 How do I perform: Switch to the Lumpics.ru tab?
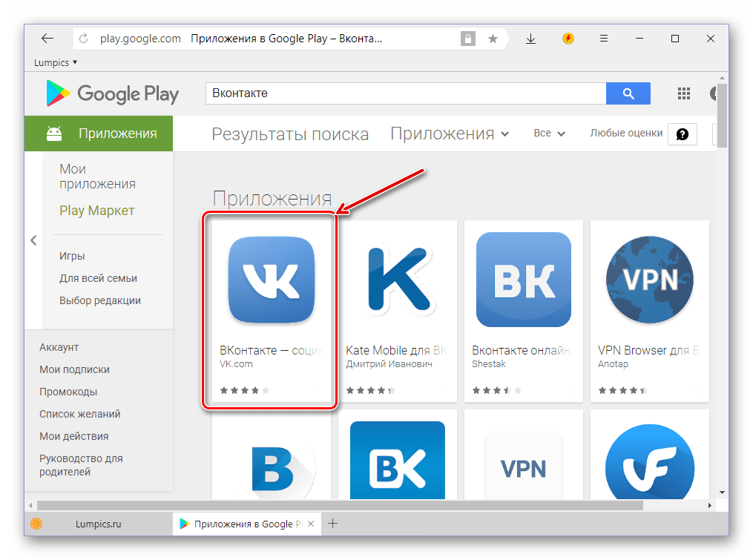pyautogui.click(x=99, y=524)
